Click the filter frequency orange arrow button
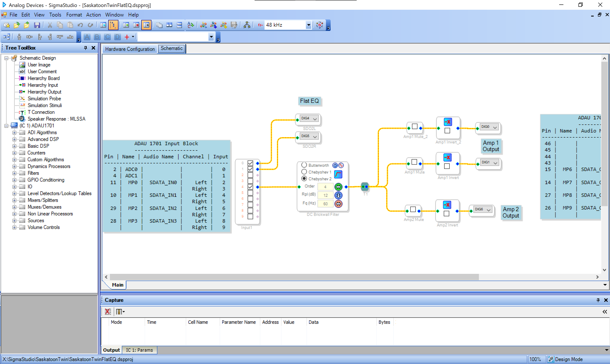This screenshot has width=610, height=364. (338, 204)
